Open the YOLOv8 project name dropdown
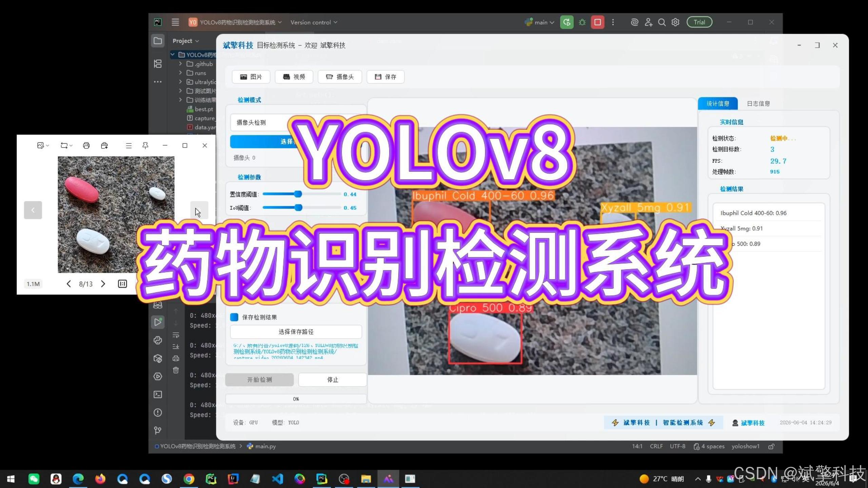868x488 pixels. (235, 22)
